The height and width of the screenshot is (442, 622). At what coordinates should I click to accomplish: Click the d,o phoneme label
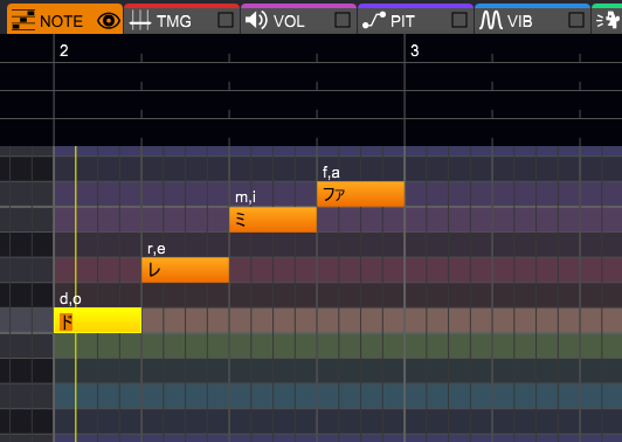click(x=70, y=299)
